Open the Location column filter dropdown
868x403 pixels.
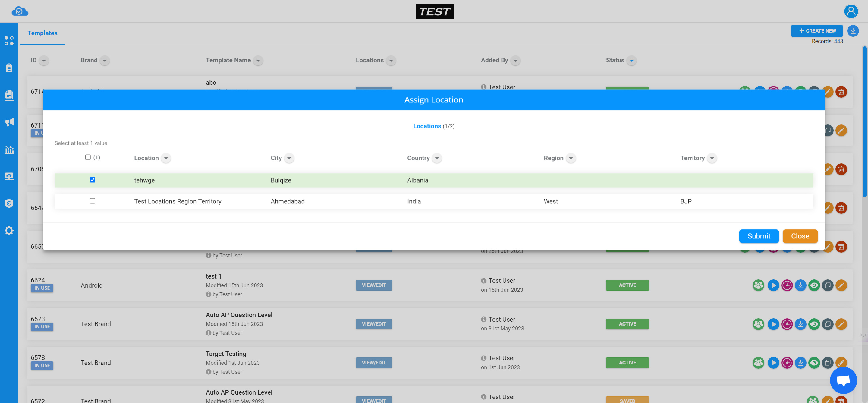tap(166, 158)
